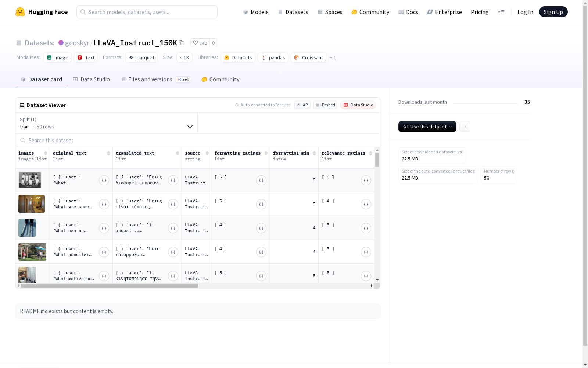The height and width of the screenshot is (368, 588).
Task: Click the geoskyr user avatar
Action: 61,43
